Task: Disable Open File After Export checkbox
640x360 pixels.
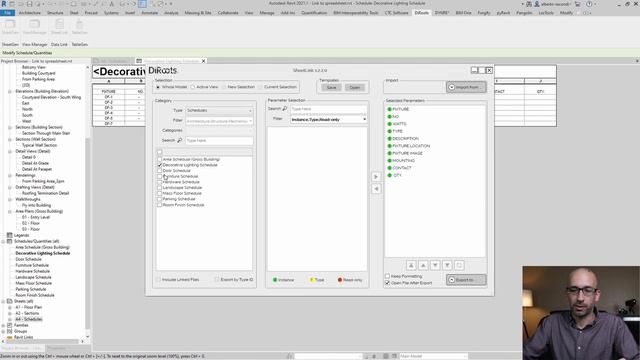Action: (x=387, y=282)
